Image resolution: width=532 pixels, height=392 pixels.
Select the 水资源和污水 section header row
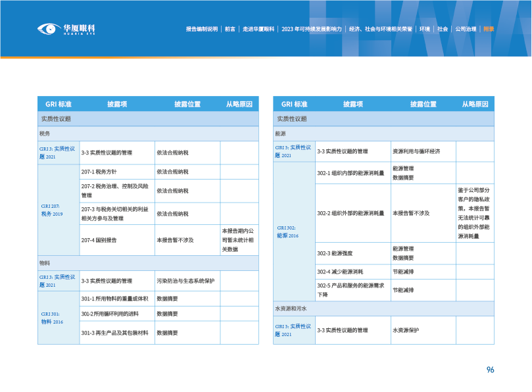383,308
